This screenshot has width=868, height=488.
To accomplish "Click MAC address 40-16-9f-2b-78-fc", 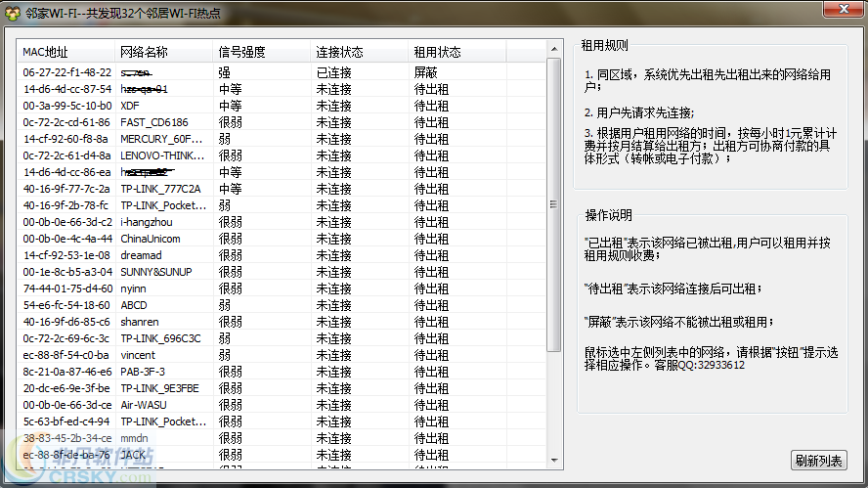I will click(x=65, y=205).
